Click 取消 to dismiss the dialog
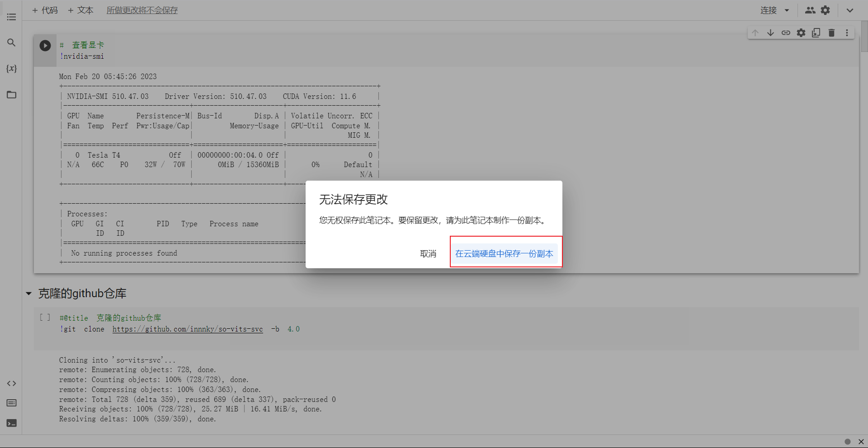868x448 pixels. pos(428,254)
